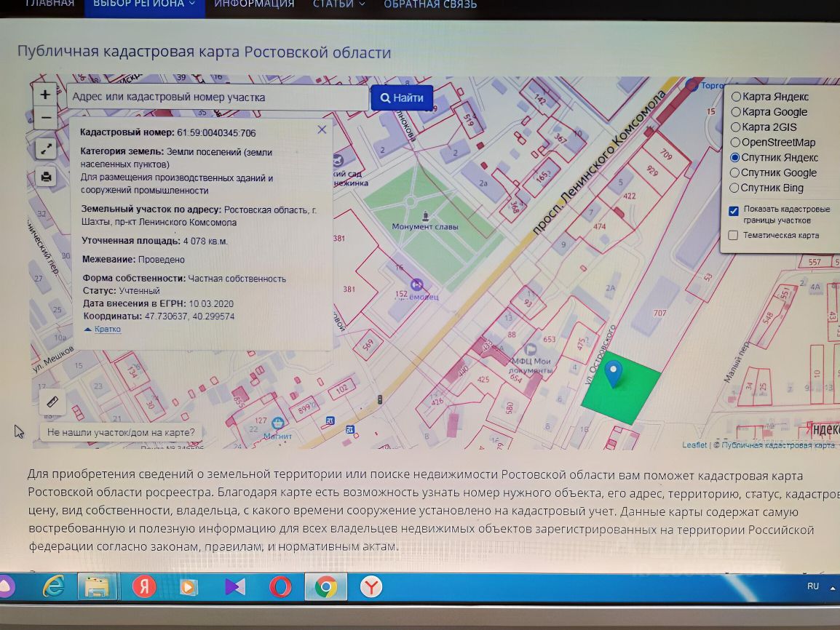840x630 pixels.
Task: Open Публичная кадастровая карта attribution link
Action: tap(778, 444)
